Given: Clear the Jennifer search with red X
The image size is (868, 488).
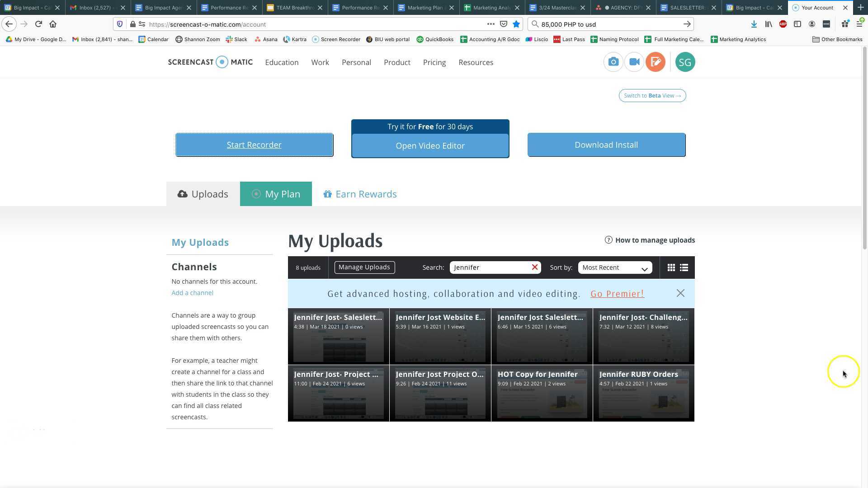Looking at the screenshot, I should point(535,267).
